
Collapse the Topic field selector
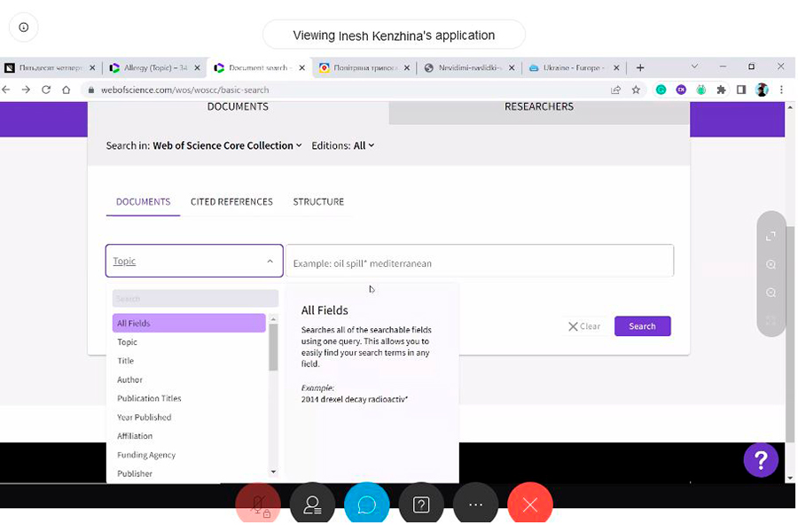point(194,261)
